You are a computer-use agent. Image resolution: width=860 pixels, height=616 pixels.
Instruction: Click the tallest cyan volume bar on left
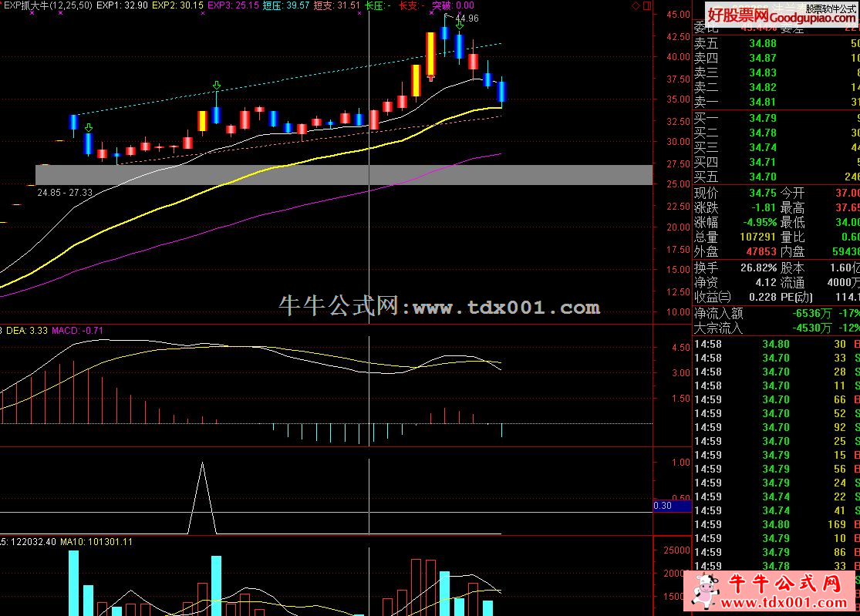point(73,583)
